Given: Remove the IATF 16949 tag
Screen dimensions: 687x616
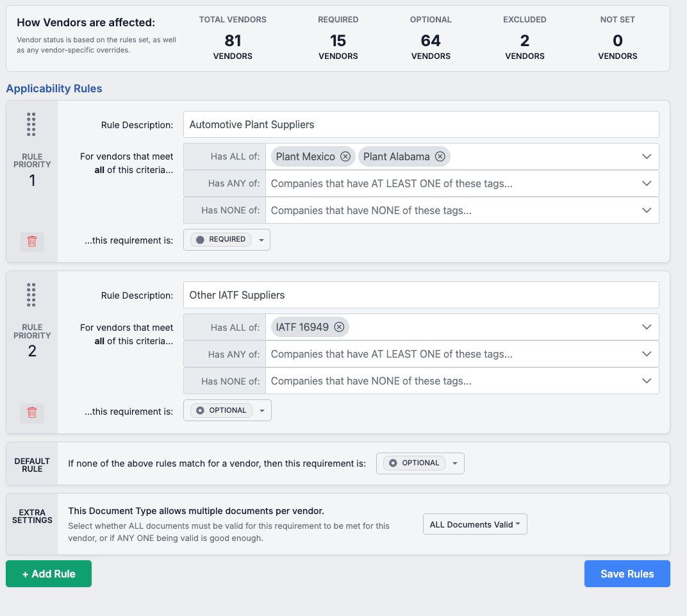Looking at the screenshot, I should [x=339, y=326].
